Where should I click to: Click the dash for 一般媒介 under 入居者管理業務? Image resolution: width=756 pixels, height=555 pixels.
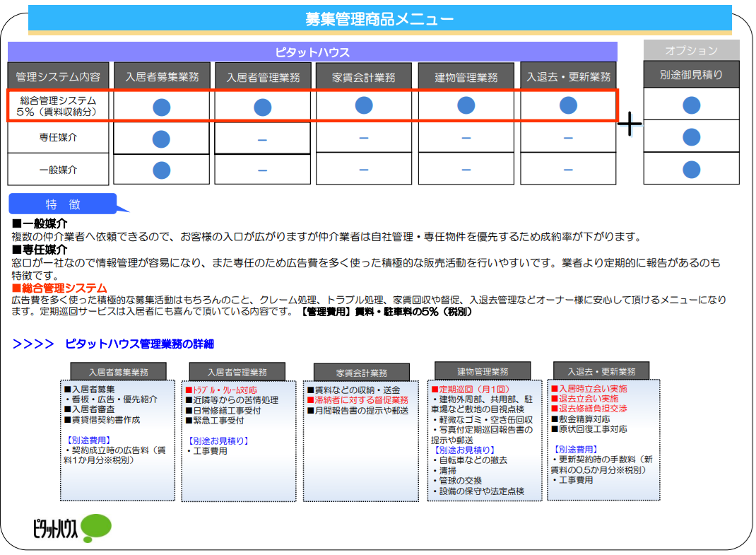tap(262, 170)
